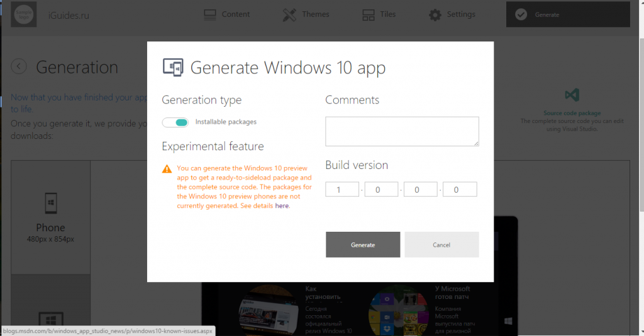The height and width of the screenshot is (336, 644).
Task: Select the third build version field
Action: click(421, 189)
